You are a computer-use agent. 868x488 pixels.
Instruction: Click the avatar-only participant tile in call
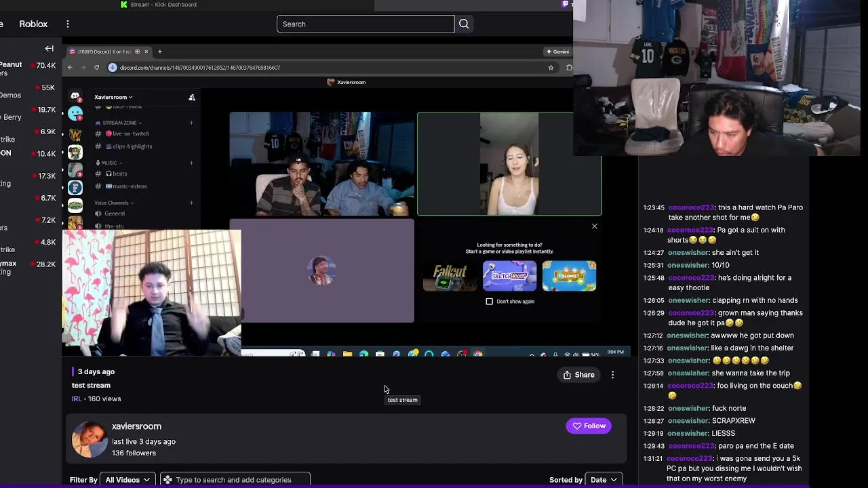click(322, 271)
